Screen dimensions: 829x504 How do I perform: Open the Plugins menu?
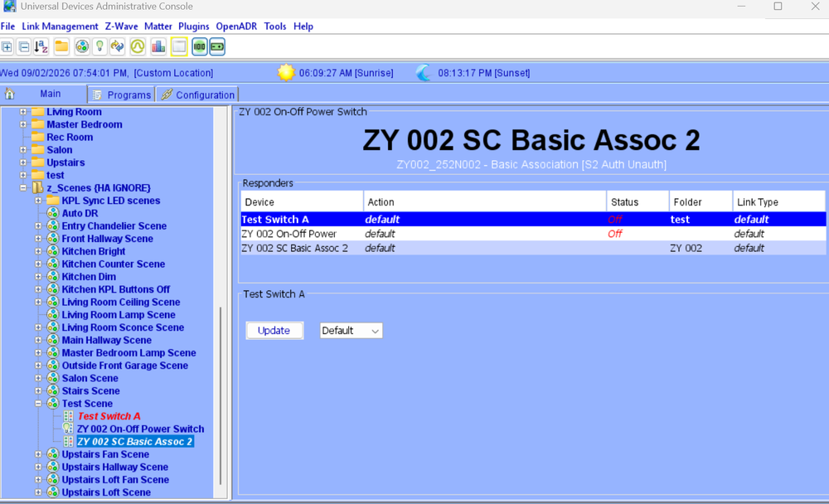tap(193, 27)
